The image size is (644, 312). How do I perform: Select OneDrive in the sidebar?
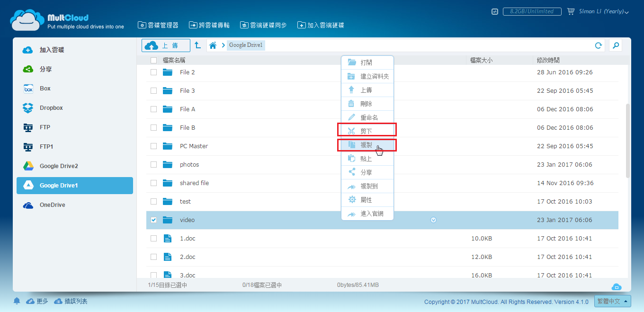pos(75,205)
